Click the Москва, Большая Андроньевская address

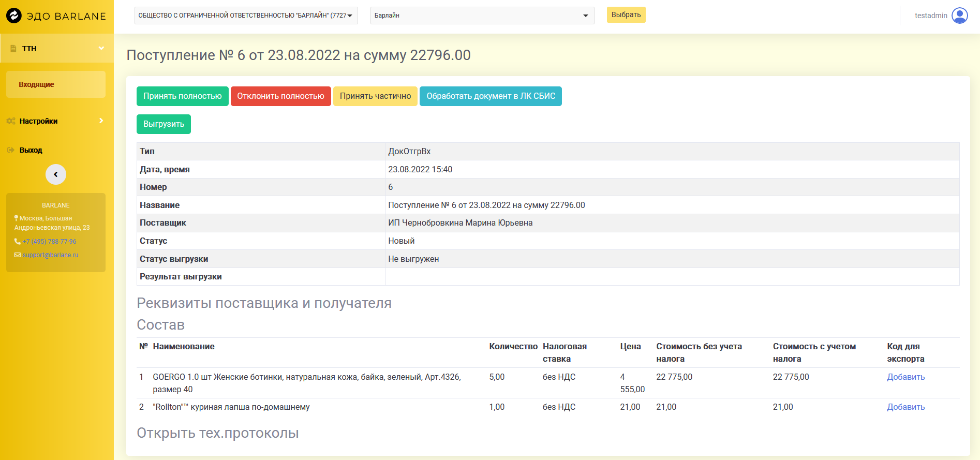(x=52, y=223)
